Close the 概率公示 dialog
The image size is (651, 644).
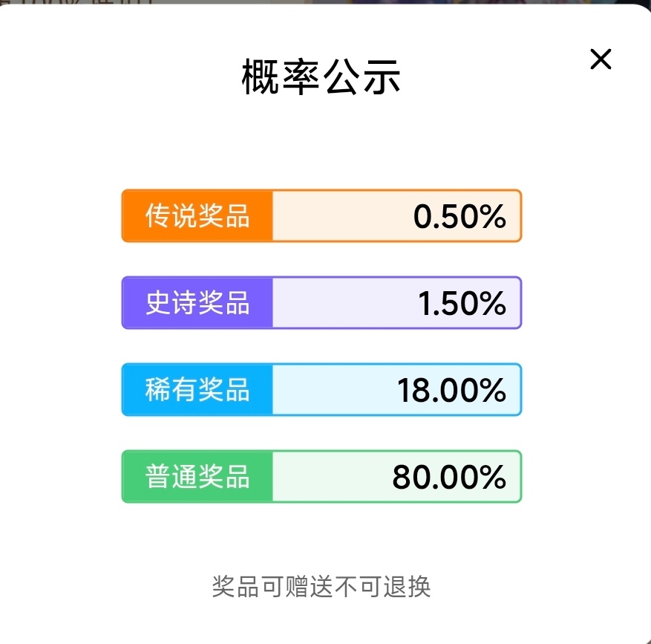pyautogui.click(x=601, y=59)
